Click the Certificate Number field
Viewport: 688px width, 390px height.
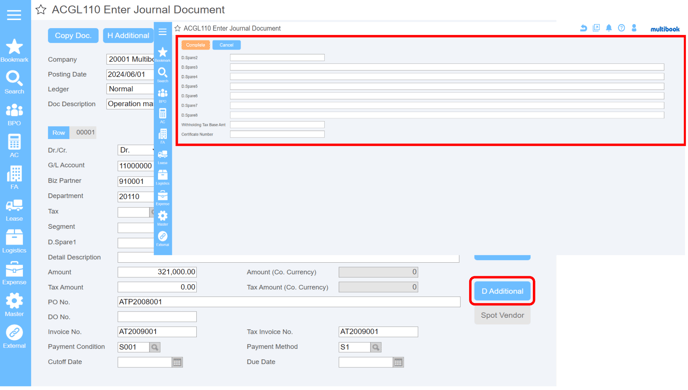coord(277,134)
